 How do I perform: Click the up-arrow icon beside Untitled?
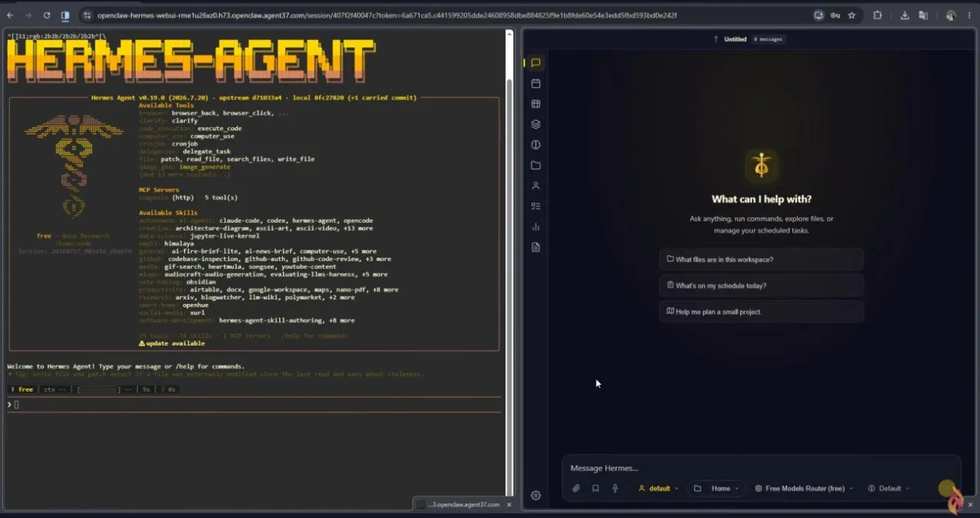tap(716, 39)
